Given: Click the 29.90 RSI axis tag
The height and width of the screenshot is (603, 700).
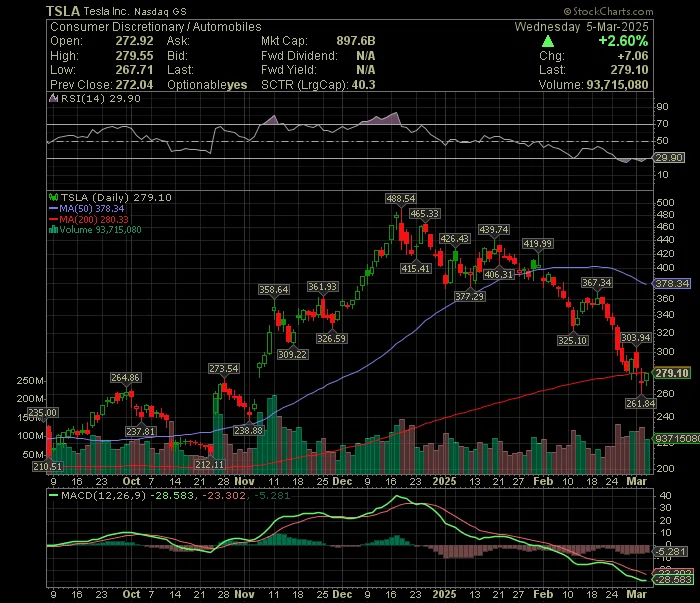Looking at the screenshot, I should (669, 158).
